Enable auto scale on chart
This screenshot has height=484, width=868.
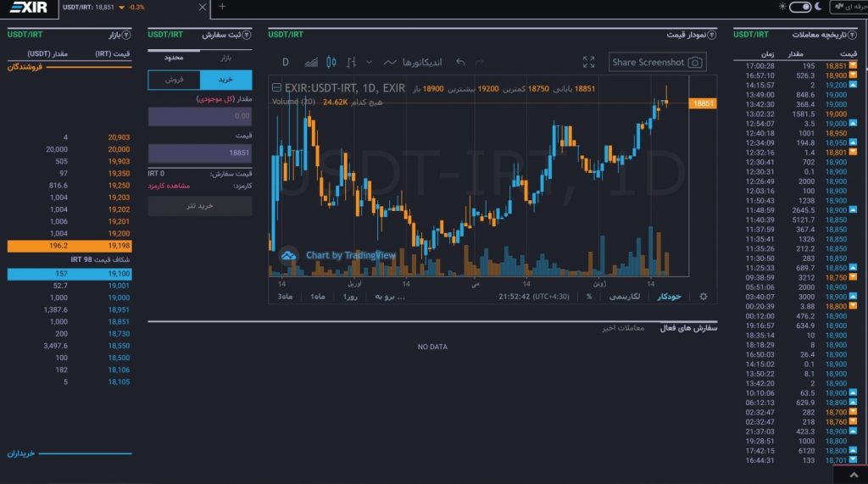point(669,297)
